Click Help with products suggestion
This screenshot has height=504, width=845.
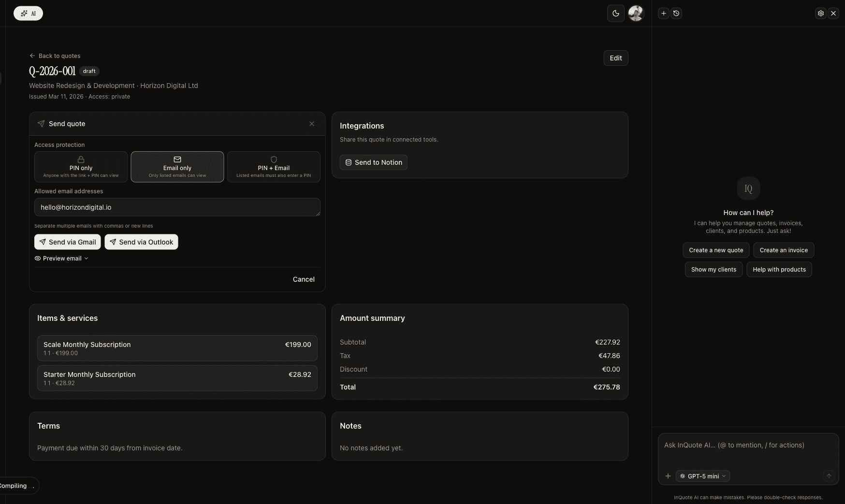click(779, 270)
